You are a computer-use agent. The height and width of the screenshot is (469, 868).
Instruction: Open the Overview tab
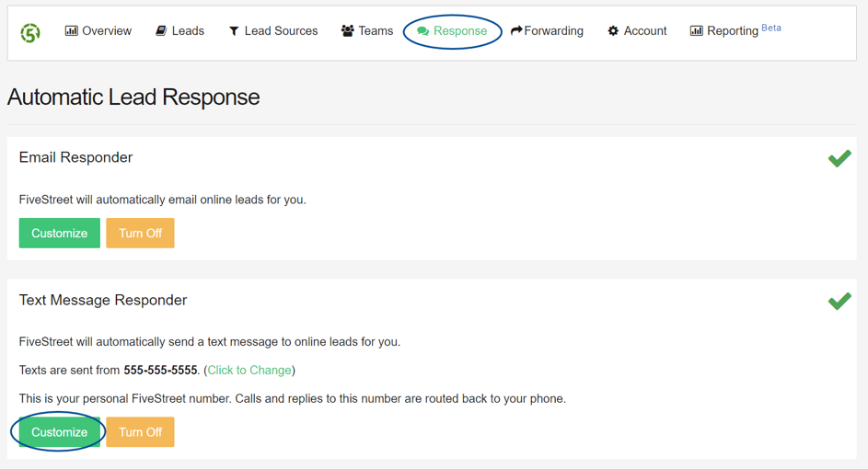[x=98, y=31]
